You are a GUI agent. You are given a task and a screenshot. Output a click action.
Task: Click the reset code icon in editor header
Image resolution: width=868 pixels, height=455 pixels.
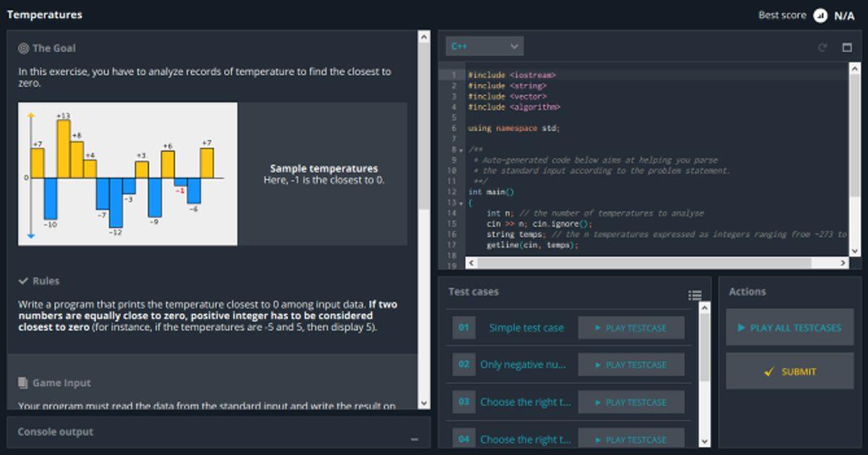click(x=822, y=48)
